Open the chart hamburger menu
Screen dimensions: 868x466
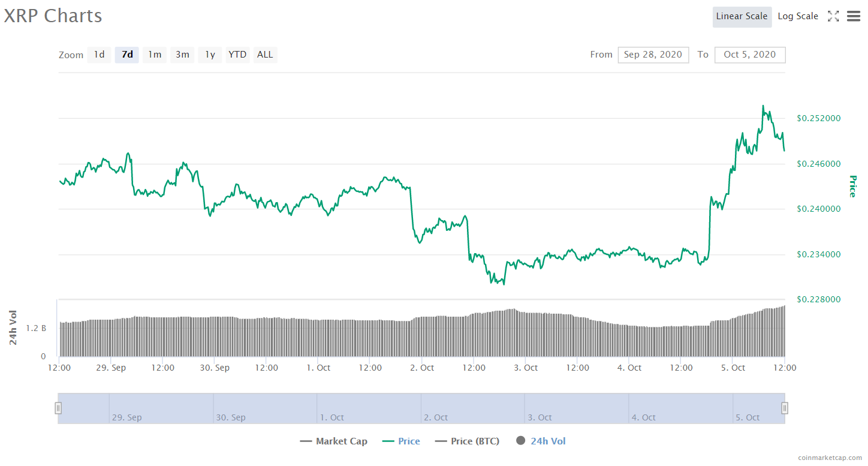[x=854, y=17]
